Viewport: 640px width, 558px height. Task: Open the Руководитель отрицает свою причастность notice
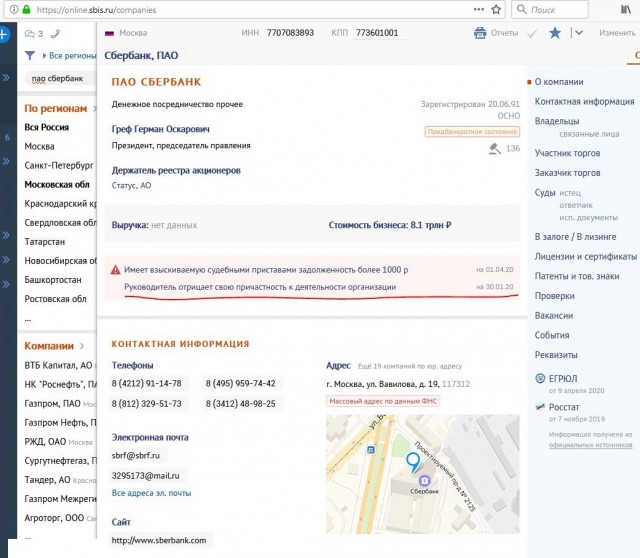(260, 287)
